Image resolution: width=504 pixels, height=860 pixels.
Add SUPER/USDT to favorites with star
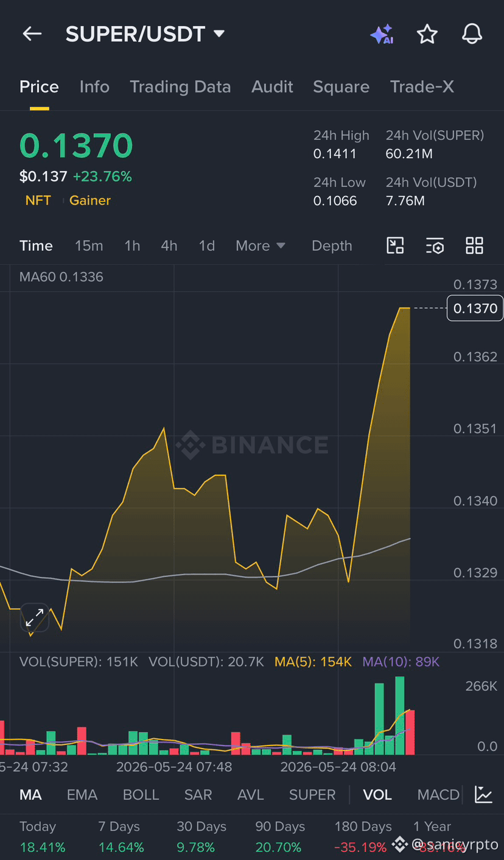pos(427,34)
